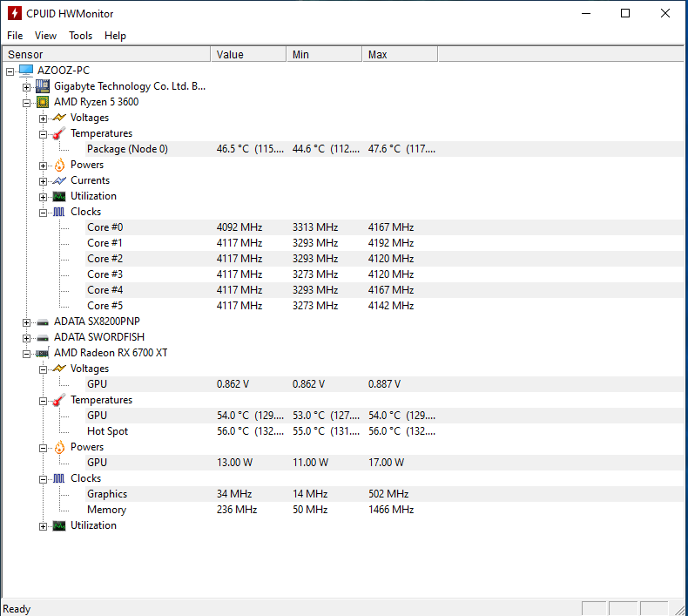This screenshot has width=688, height=616.
Task: Click the ADATA SWORDFISH drive icon
Action: pos(43,338)
